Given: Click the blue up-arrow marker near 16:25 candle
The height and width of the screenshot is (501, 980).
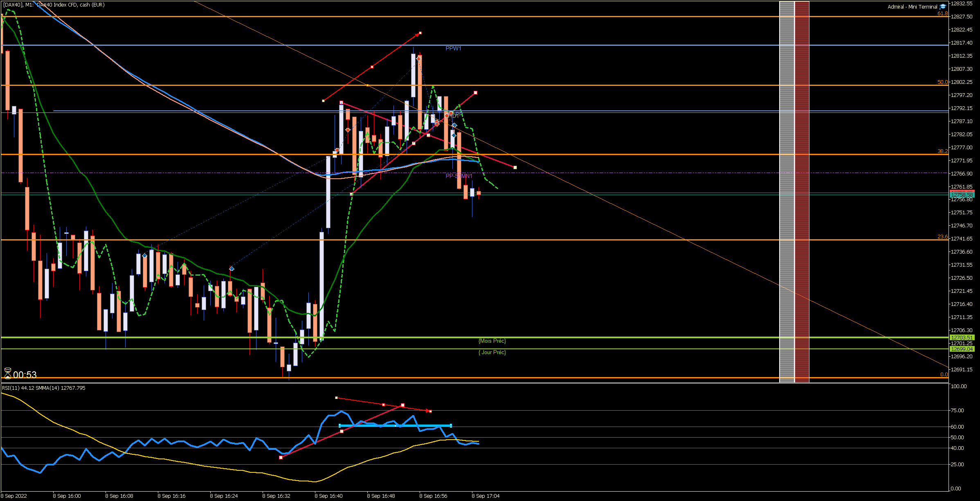Looking at the screenshot, I should (x=232, y=268).
